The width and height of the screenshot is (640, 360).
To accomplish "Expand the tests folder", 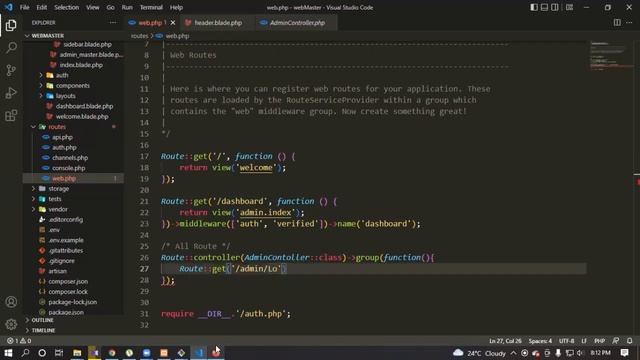I will 55,199.
